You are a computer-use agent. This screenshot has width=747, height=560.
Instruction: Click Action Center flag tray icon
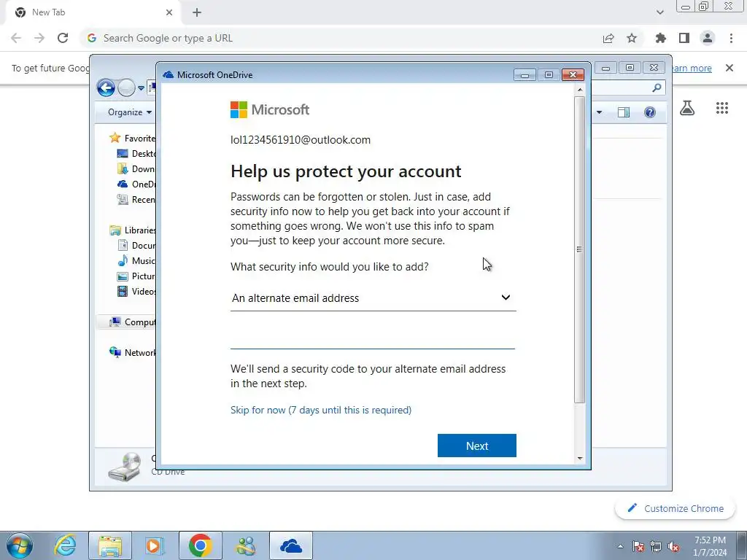638,546
